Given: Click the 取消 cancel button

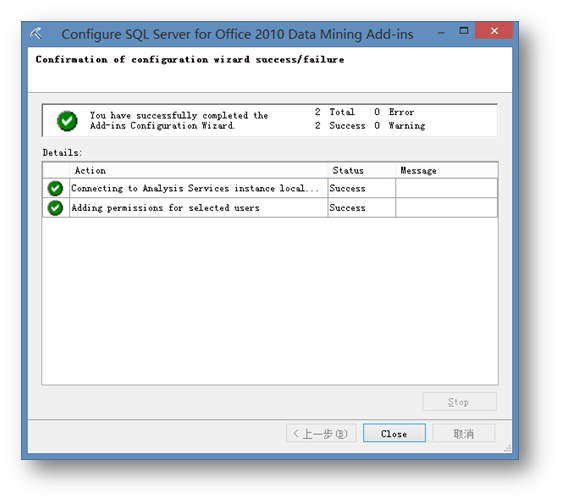Looking at the screenshot, I should (x=463, y=433).
